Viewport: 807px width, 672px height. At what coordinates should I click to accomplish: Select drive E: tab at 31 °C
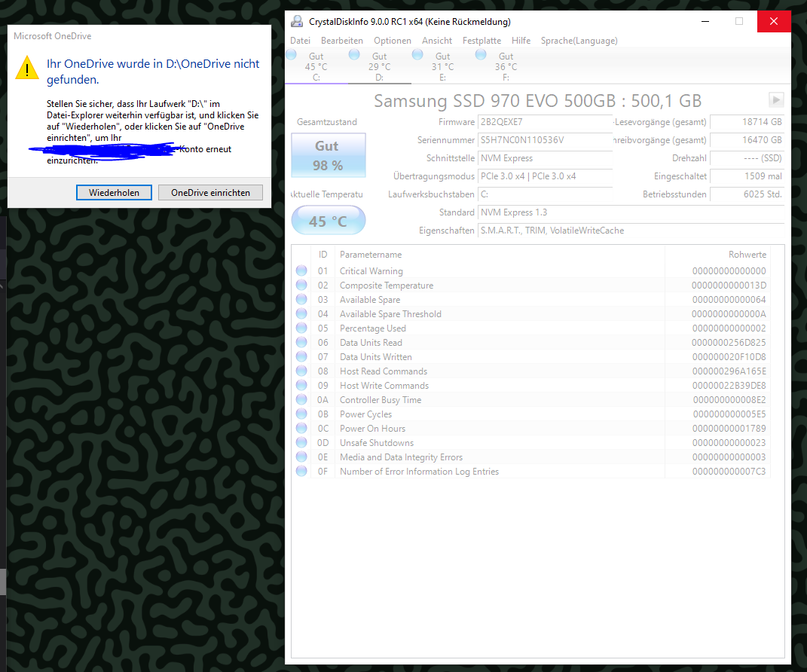(x=442, y=66)
